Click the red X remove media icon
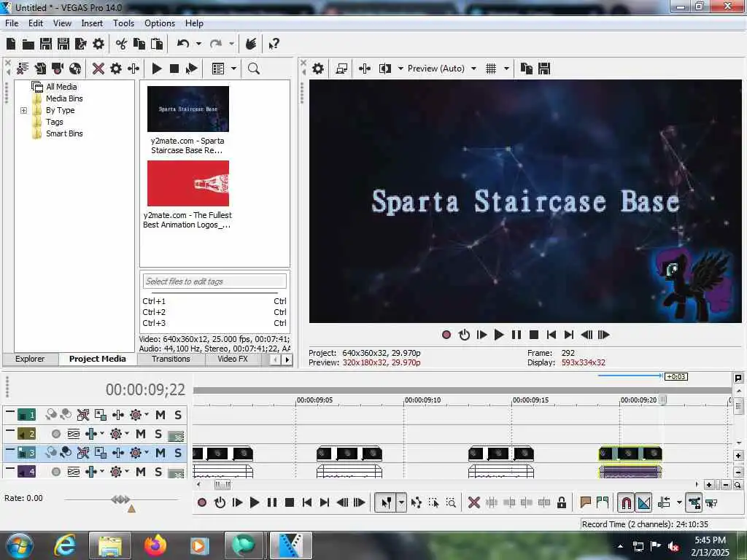The height and width of the screenshot is (560, 747). [x=98, y=69]
